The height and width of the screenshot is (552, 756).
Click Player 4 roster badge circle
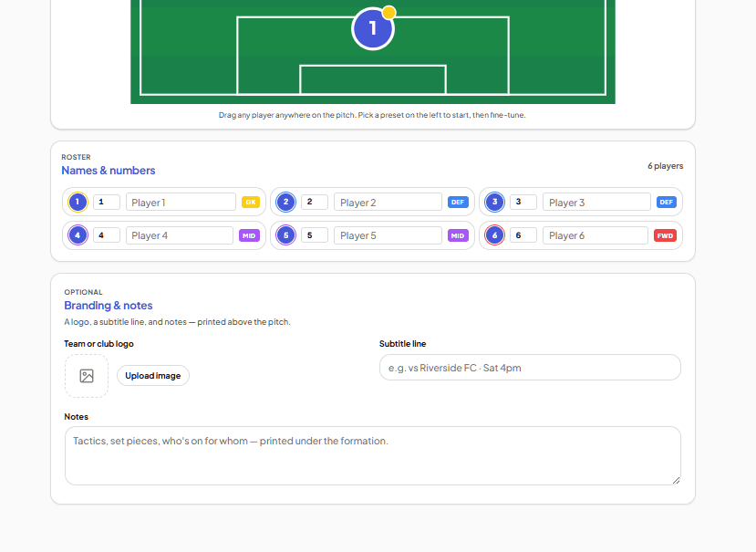[x=78, y=235]
